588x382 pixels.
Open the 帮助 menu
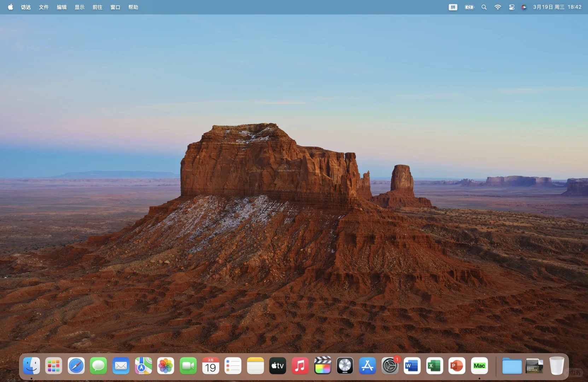pos(133,7)
